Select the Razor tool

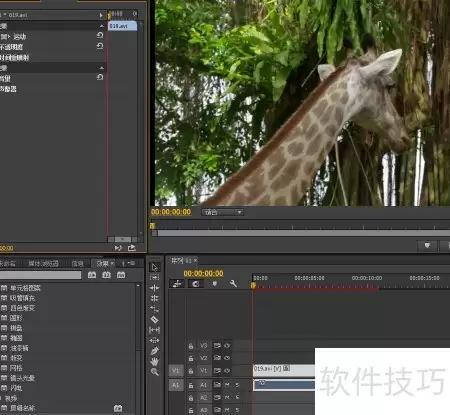coord(155,319)
